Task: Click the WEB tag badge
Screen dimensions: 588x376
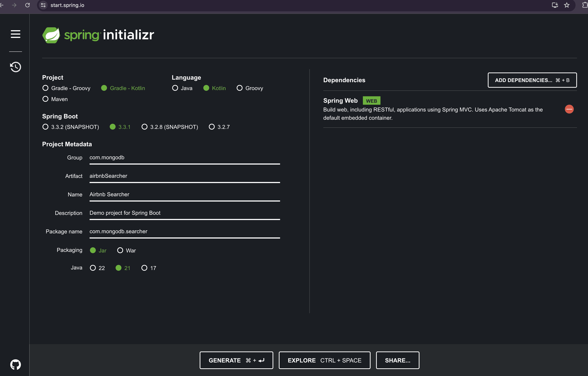Action: 371,101
